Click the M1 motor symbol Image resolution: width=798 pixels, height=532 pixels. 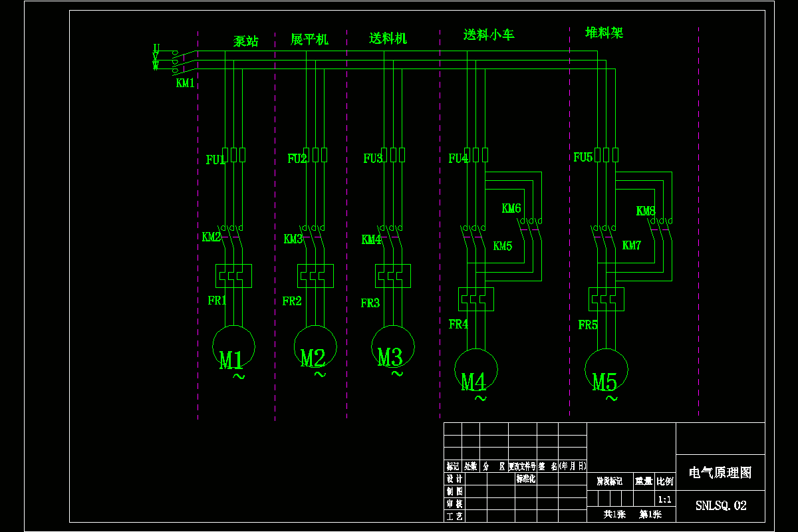233,347
